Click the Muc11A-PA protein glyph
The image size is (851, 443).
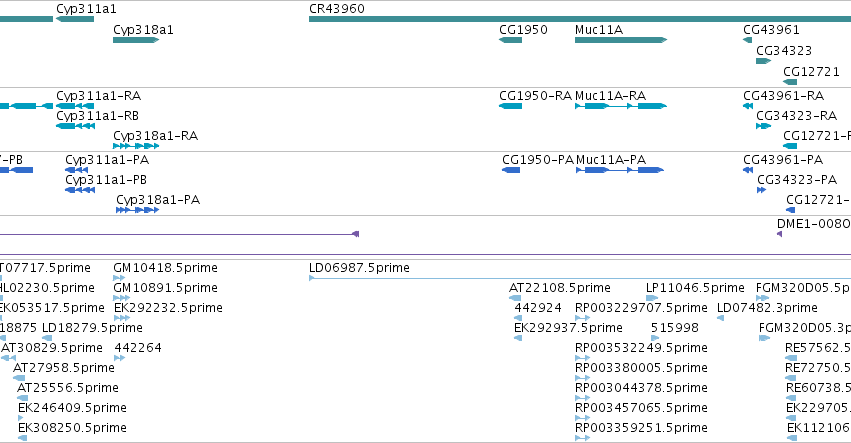click(620, 170)
